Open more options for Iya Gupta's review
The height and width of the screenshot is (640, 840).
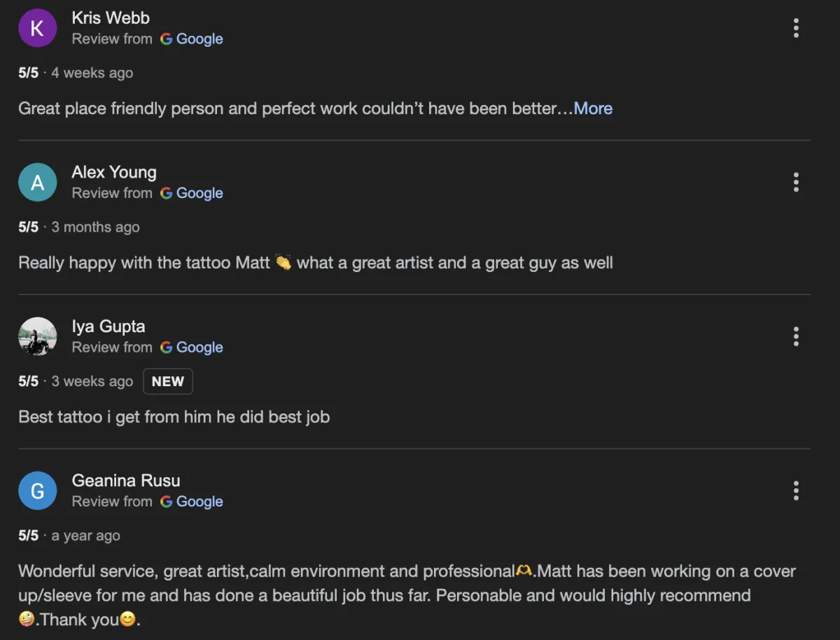(796, 336)
